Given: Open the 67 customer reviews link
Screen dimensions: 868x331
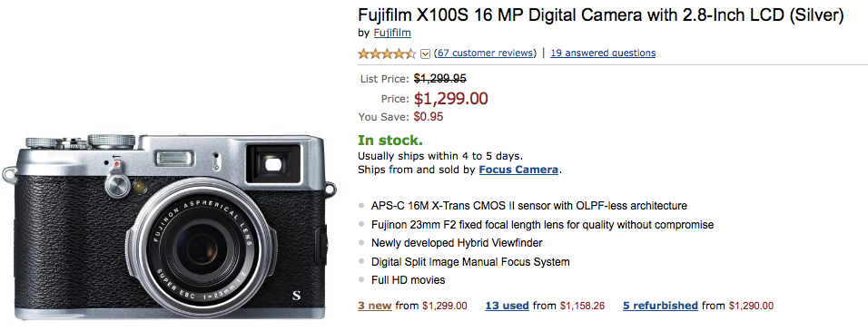Looking at the screenshot, I should 486,53.
